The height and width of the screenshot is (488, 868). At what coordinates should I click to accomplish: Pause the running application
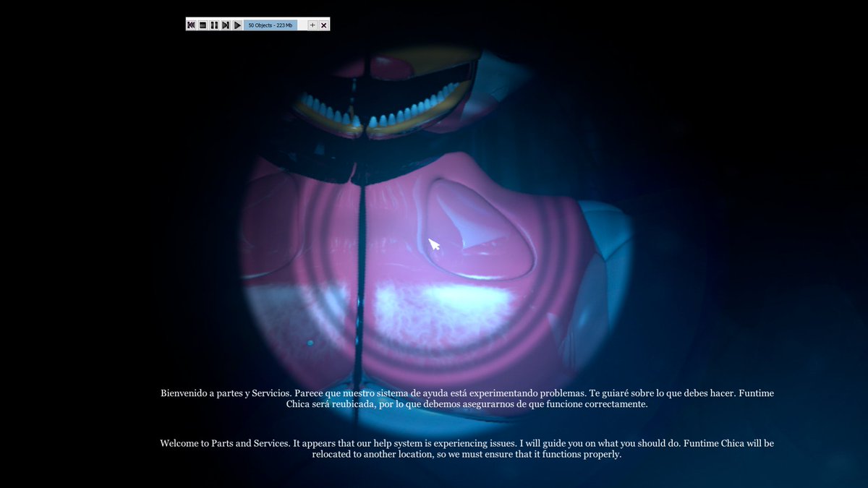214,25
